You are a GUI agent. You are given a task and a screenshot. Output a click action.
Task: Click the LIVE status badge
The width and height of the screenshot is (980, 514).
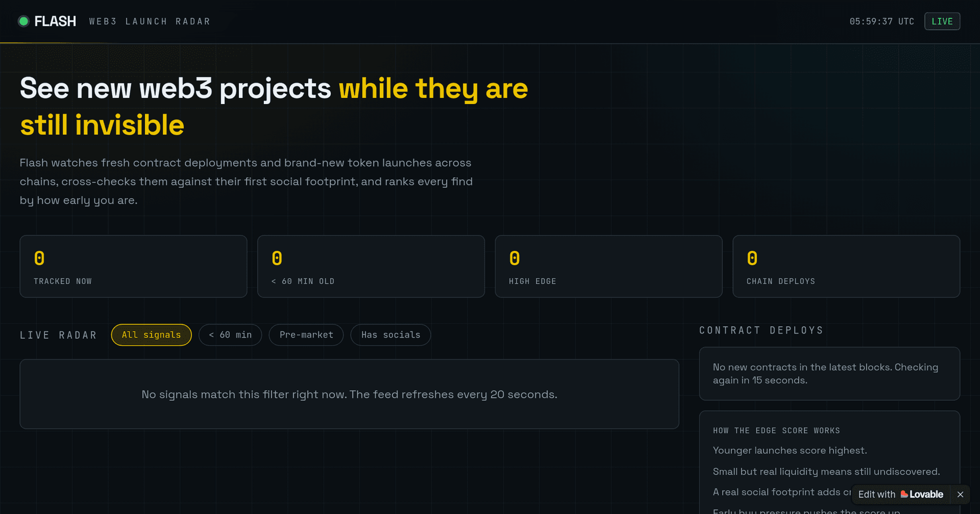[942, 21]
